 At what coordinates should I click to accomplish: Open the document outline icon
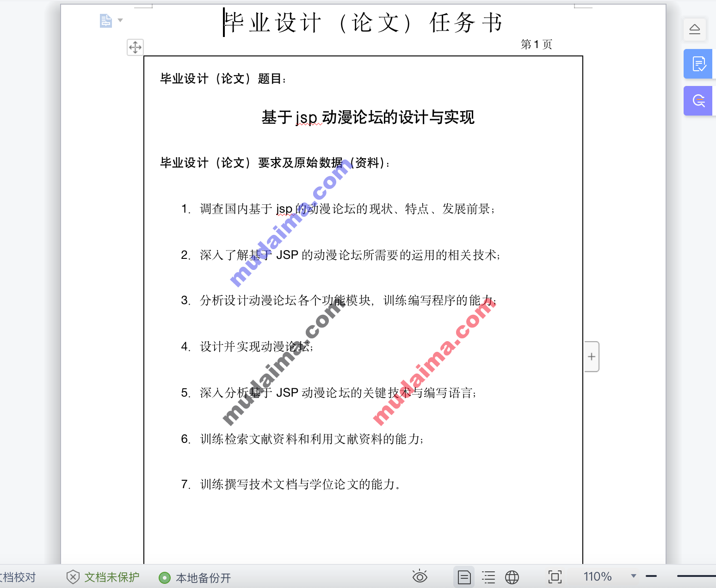click(x=106, y=20)
